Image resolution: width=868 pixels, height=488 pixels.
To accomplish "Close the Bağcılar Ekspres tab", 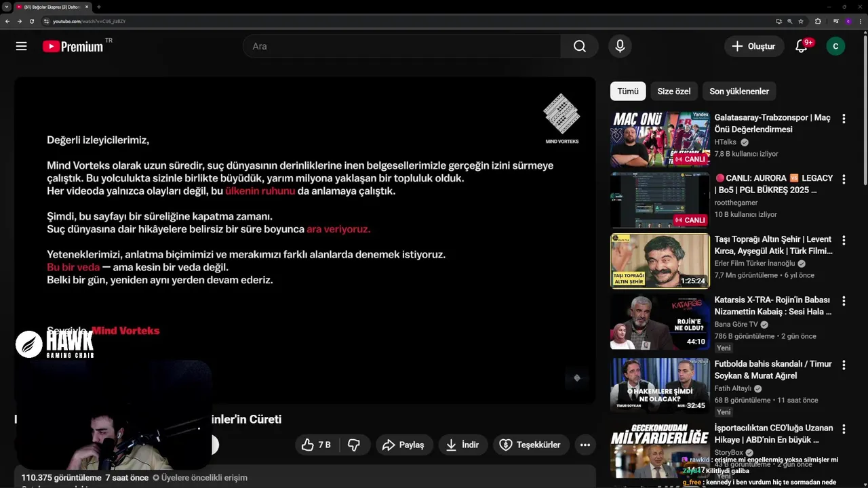I will tap(86, 7).
